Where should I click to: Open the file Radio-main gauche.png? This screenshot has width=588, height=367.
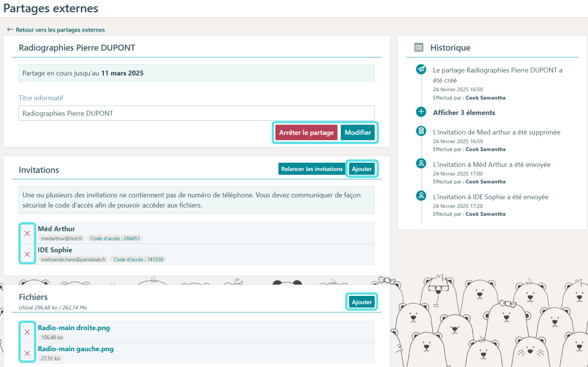click(76, 349)
